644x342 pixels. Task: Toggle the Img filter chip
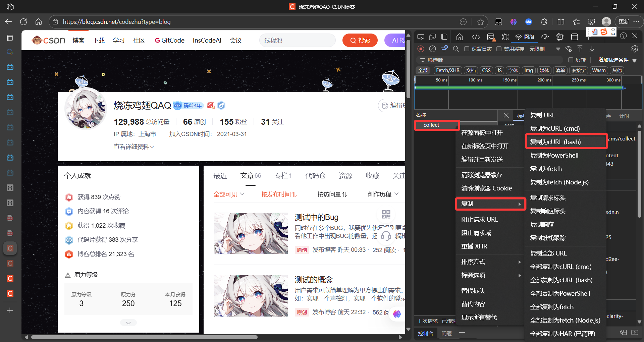tap(529, 70)
